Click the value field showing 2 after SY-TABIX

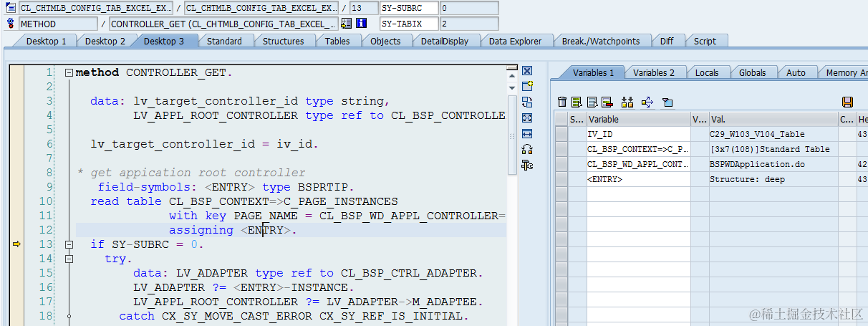pyautogui.click(x=468, y=24)
